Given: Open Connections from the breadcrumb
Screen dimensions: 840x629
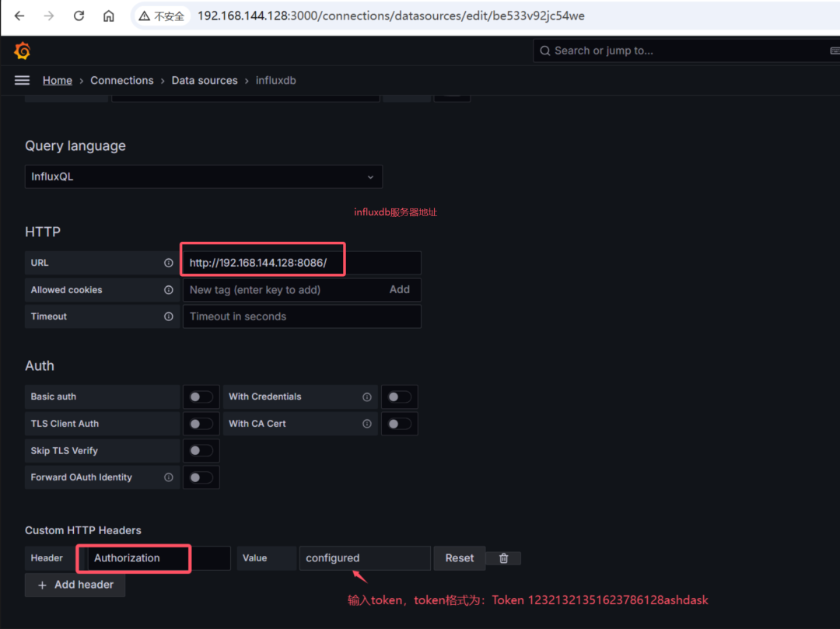Looking at the screenshot, I should (x=121, y=80).
